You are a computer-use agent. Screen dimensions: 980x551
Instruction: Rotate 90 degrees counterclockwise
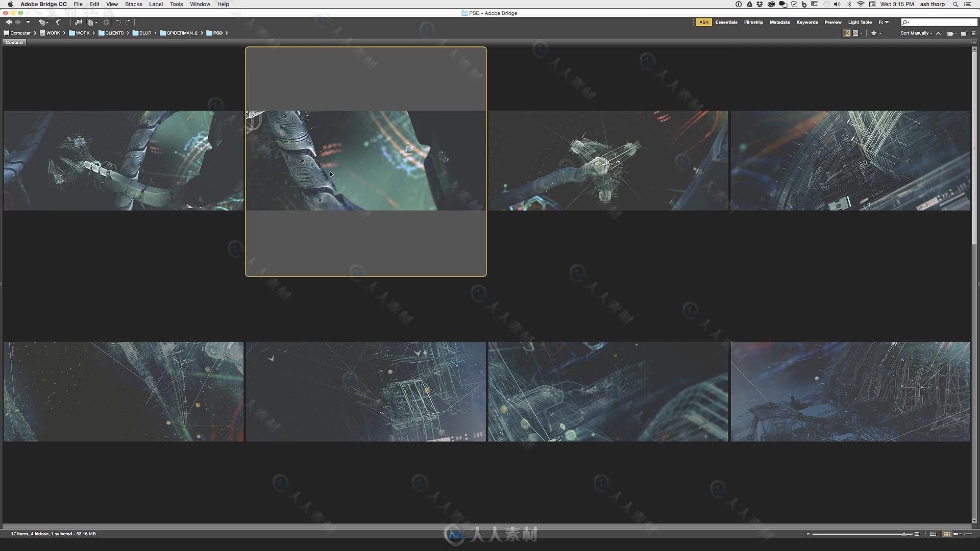coord(118,22)
